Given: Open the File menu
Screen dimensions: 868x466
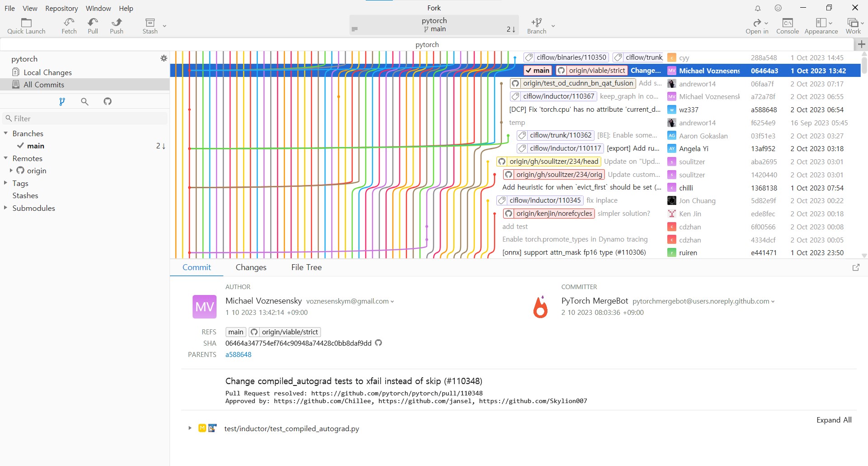Looking at the screenshot, I should coord(9,8).
